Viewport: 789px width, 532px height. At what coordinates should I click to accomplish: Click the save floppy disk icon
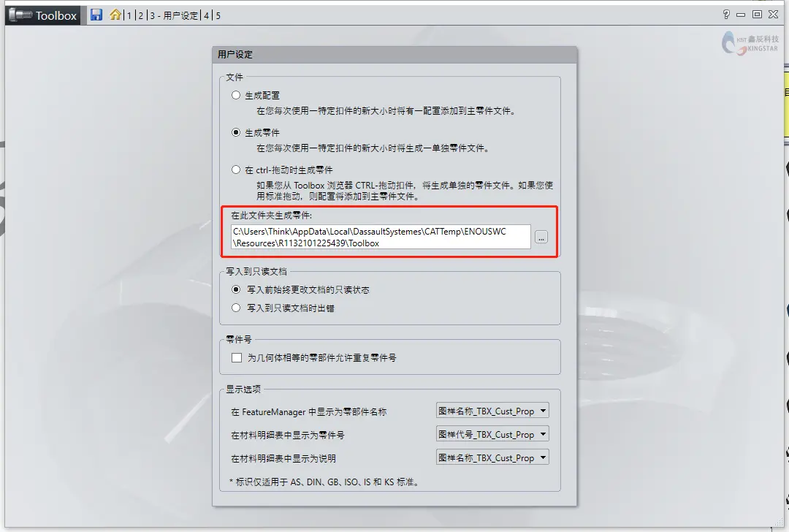tap(96, 15)
